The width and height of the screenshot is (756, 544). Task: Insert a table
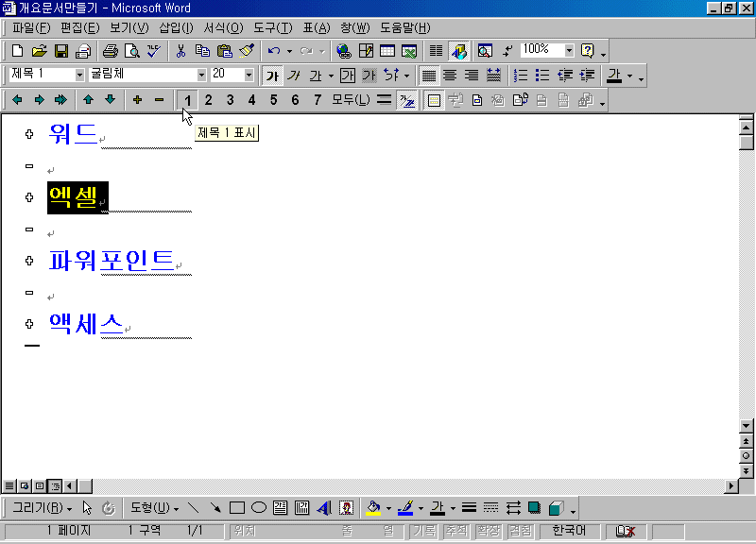387,51
